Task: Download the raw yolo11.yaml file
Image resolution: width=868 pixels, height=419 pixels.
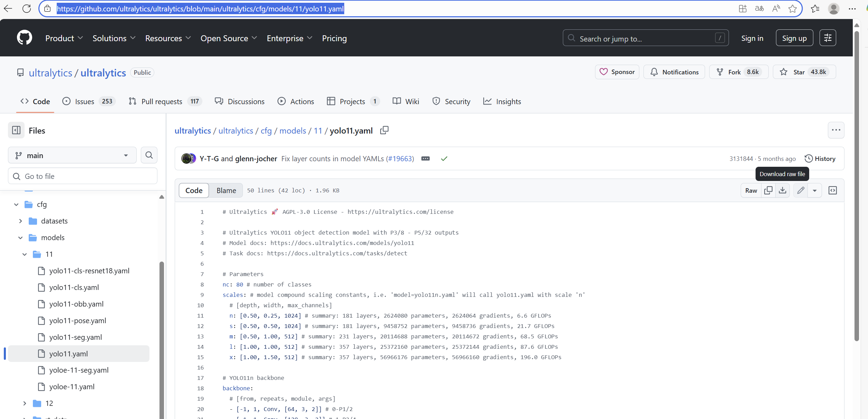Action: tap(782, 190)
